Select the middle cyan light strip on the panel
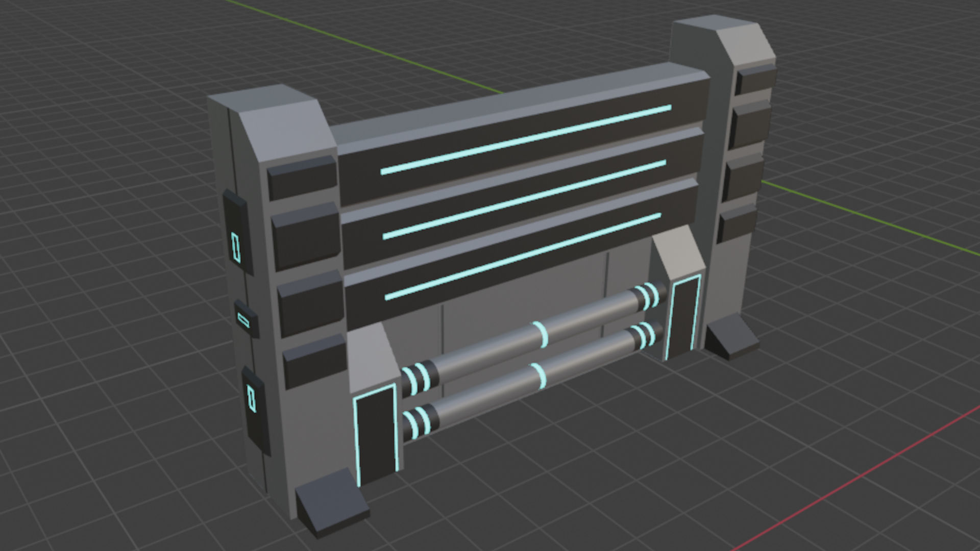980x551 pixels. point(524,199)
